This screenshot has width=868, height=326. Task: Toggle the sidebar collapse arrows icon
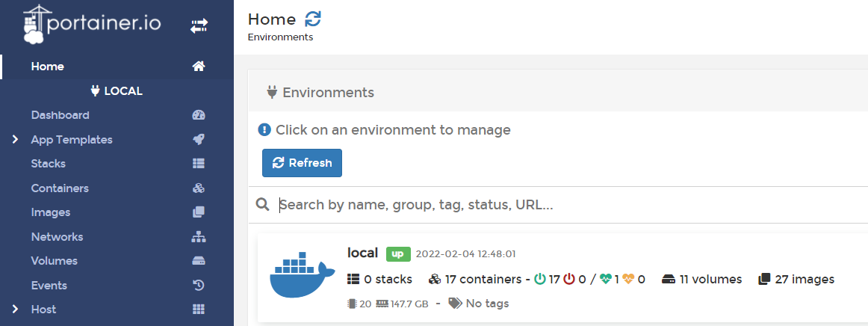[199, 26]
